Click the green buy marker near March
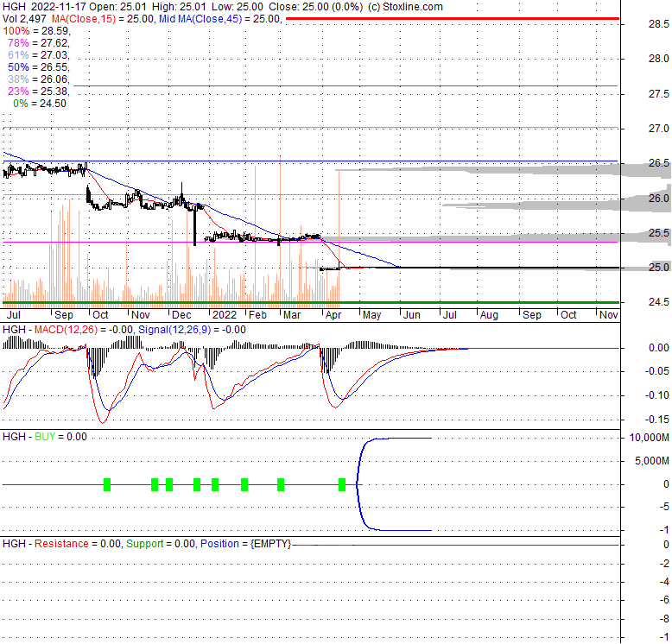Screen dimensions: 672x644 [x=281, y=484]
